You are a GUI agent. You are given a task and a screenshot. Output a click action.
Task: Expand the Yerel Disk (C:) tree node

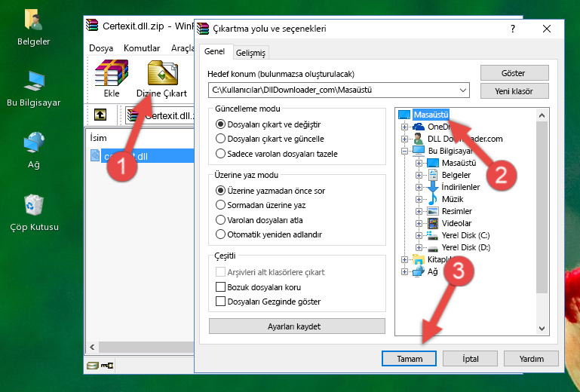(x=419, y=235)
